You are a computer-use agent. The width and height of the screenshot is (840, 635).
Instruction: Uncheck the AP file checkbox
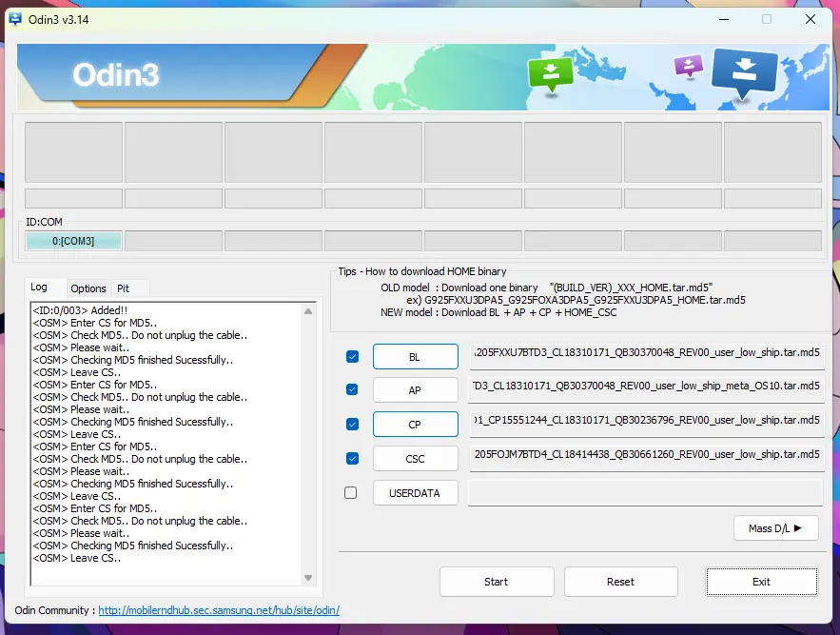pos(352,390)
